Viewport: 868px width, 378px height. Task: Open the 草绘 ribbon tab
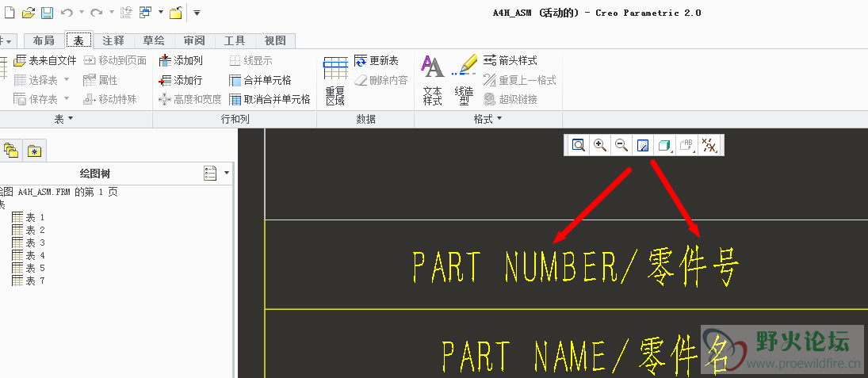(154, 40)
